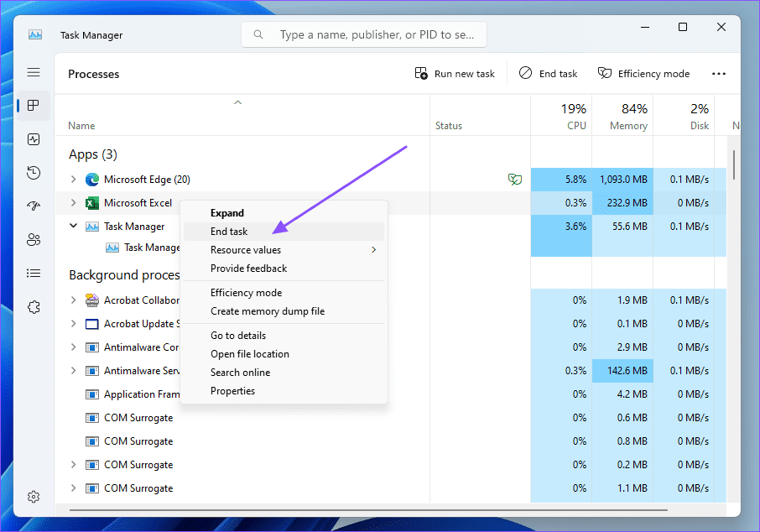This screenshot has height=532, width=760.
Task: Choose End task in the context menu
Action: (x=284, y=232)
